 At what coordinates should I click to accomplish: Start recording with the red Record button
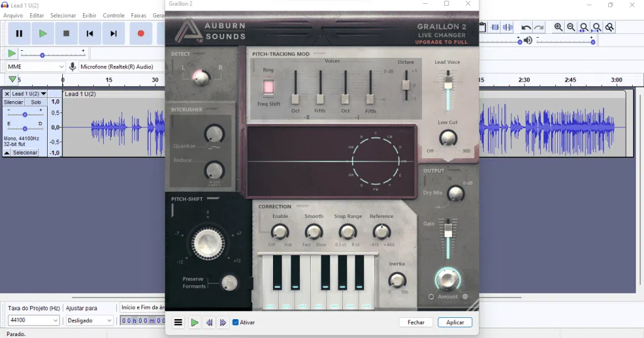(141, 34)
